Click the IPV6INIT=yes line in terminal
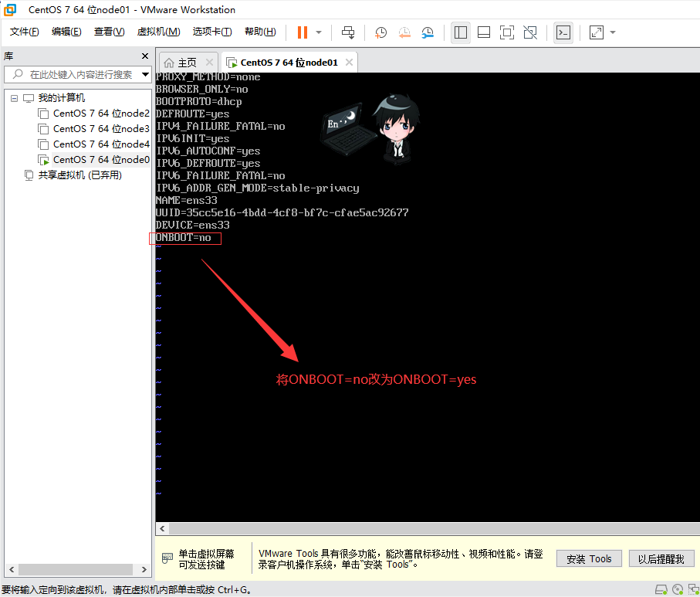Screen dimensions: 700x597 192,138
